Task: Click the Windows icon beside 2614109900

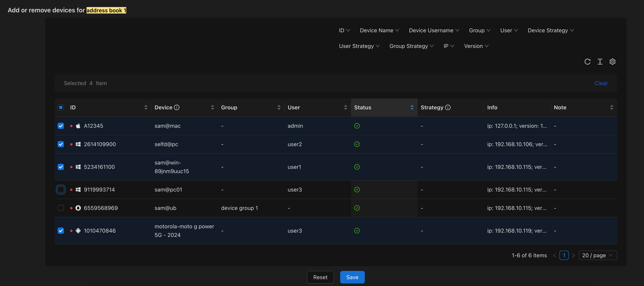Action: (x=78, y=144)
